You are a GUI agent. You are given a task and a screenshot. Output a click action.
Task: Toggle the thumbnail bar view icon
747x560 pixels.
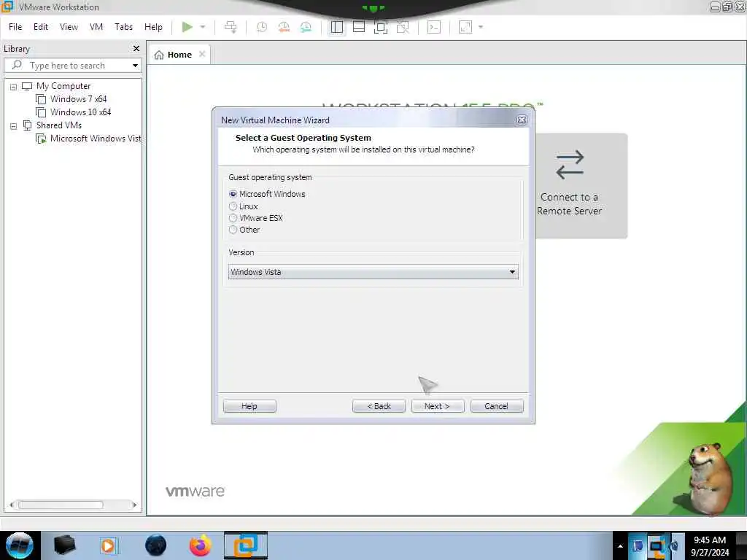pos(359,27)
